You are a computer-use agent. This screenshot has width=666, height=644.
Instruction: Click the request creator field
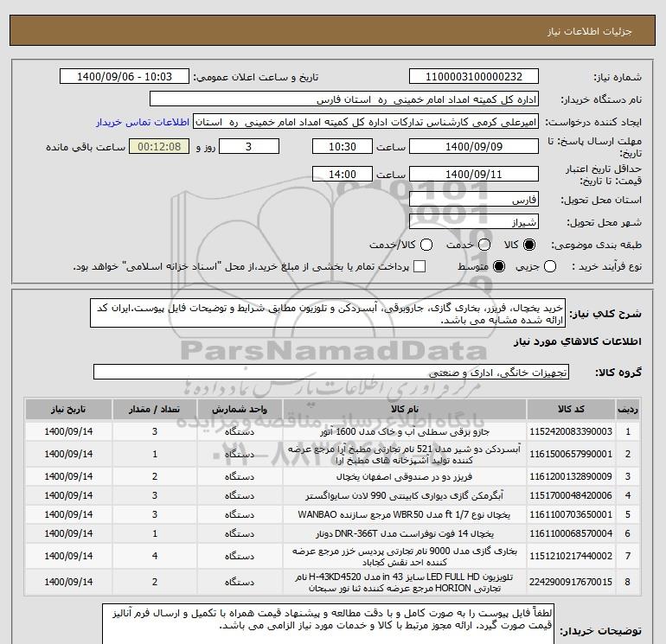(x=366, y=122)
